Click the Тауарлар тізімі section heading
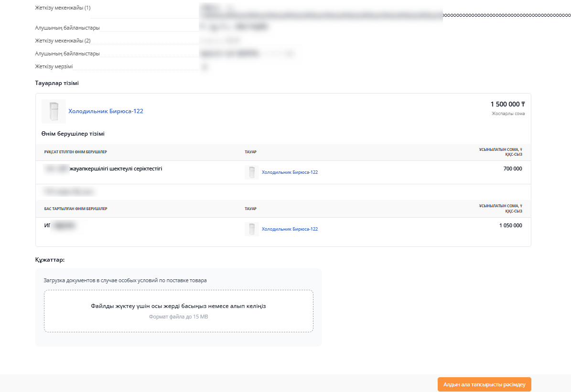 coord(57,83)
